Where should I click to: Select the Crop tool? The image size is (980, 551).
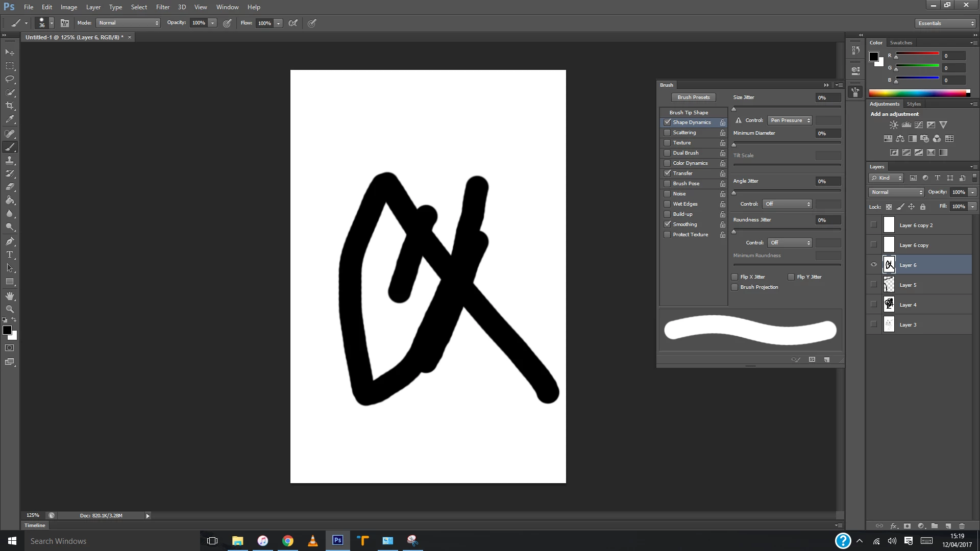click(10, 106)
